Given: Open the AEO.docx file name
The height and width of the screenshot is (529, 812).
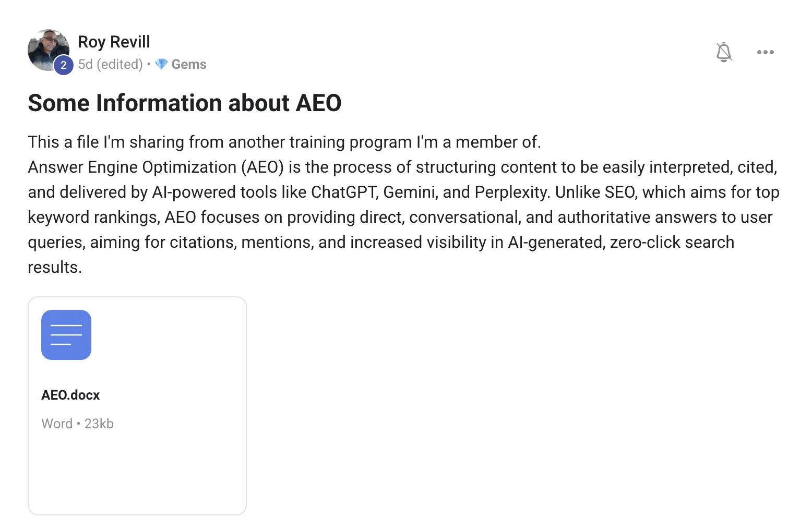Looking at the screenshot, I should pos(70,395).
